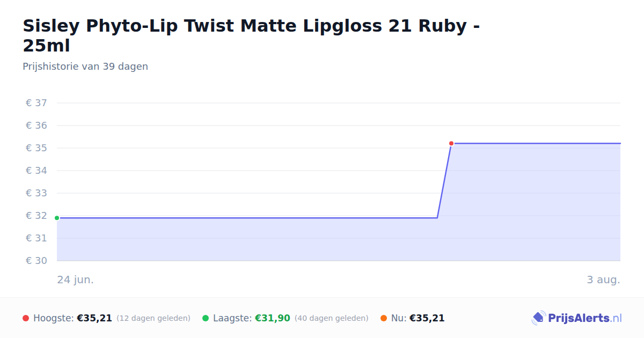Select the red highest price point on chart
Screen dimensions: 644x338
pyautogui.click(x=451, y=143)
